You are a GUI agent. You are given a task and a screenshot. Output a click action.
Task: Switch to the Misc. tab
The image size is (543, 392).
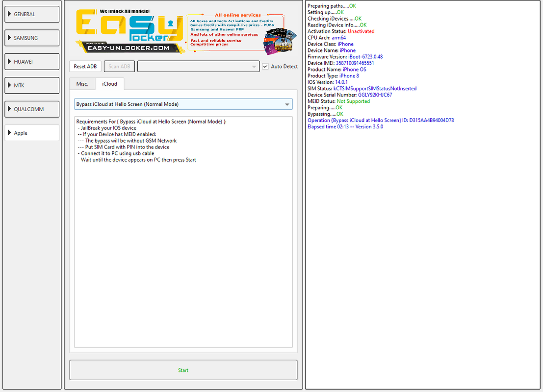click(x=82, y=84)
